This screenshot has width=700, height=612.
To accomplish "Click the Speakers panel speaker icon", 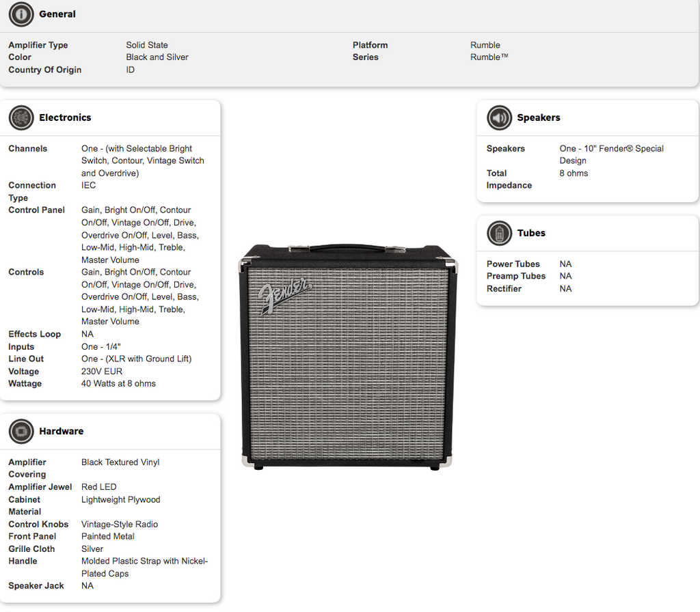I will coord(499,117).
